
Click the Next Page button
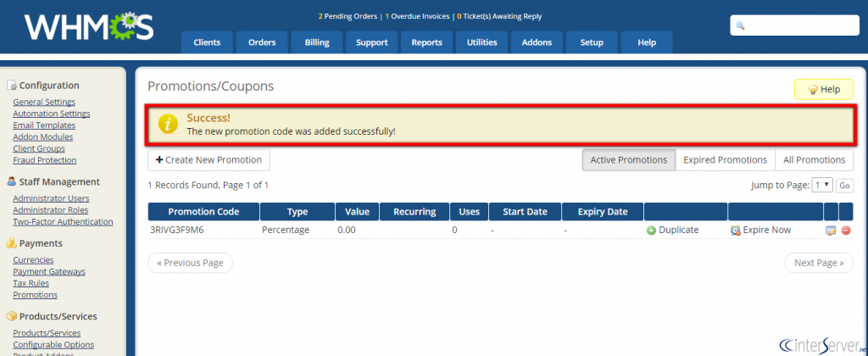pos(820,263)
